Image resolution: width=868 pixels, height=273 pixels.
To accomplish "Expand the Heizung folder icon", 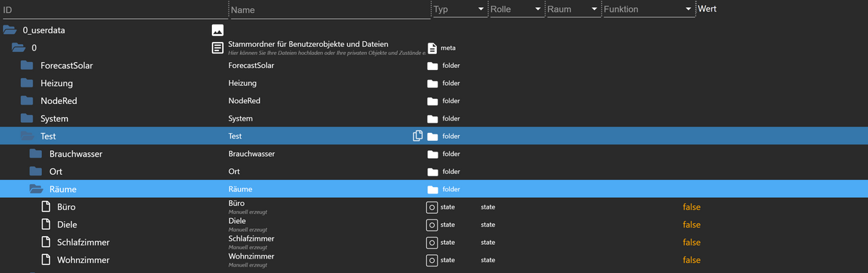I will point(27,83).
